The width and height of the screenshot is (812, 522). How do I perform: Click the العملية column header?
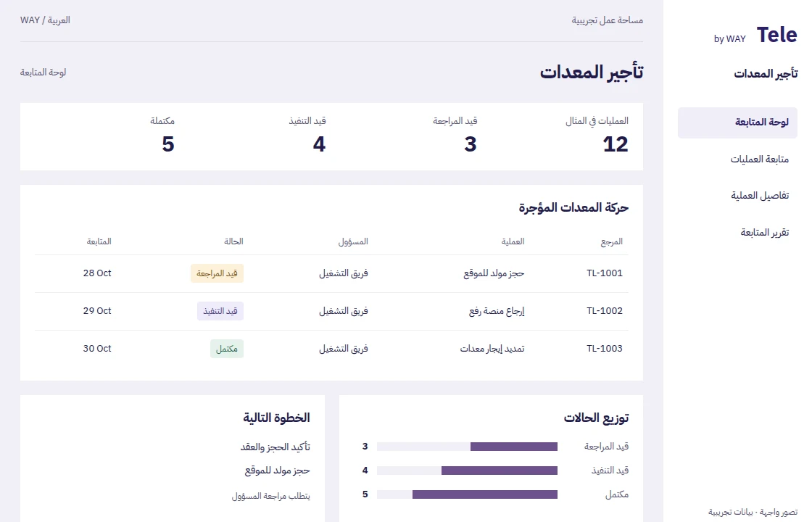(x=513, y=242)
